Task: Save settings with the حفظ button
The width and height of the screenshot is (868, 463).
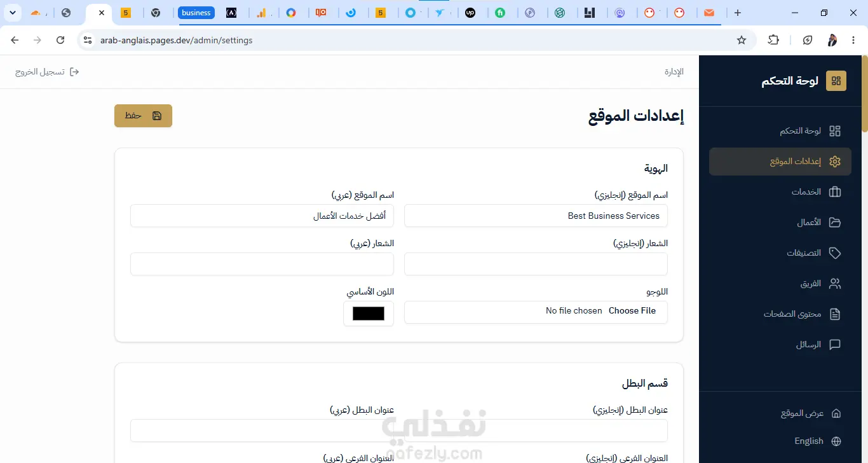Action: [143, 116]
